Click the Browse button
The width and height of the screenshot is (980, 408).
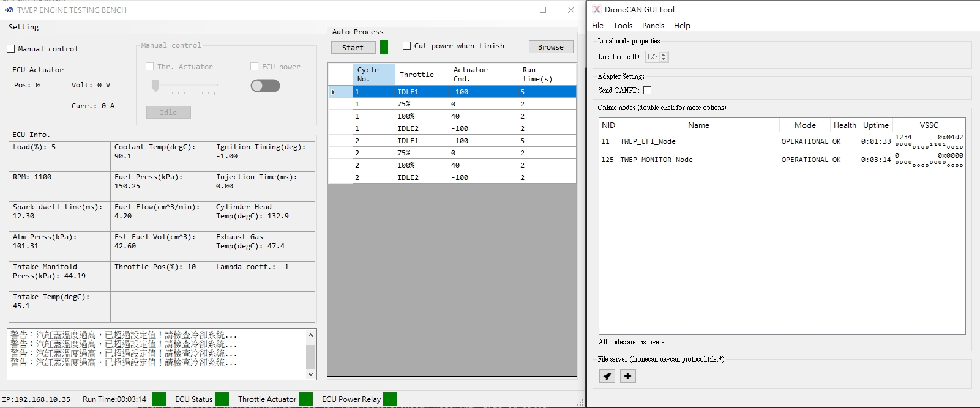tap(550, 47)
